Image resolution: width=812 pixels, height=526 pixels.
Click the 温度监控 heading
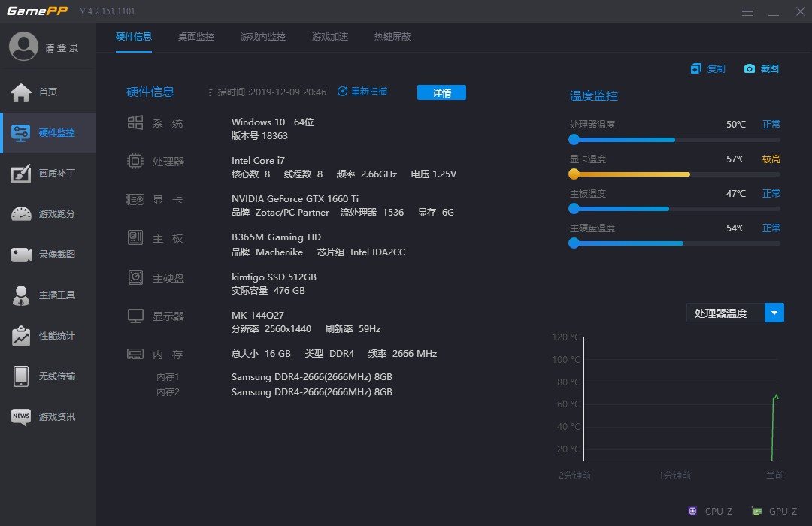593,95
